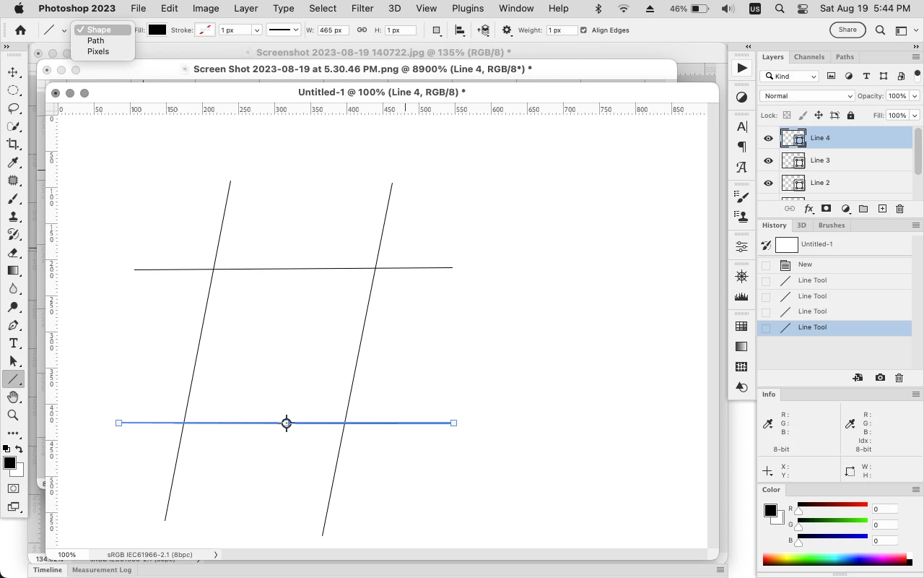Open tool preset picker arrow
Screen dimensions: 924x578
64,30
